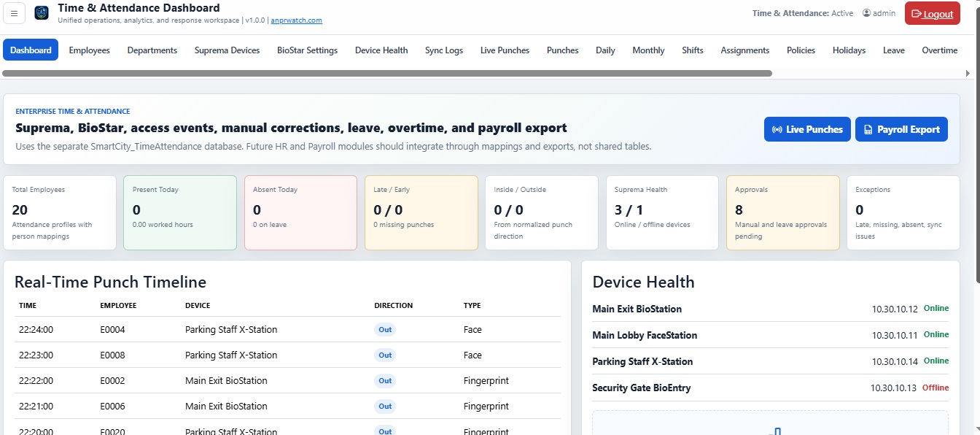980x435 pixels.
Task: Open the Employees tab
Action: pos(90,50)
